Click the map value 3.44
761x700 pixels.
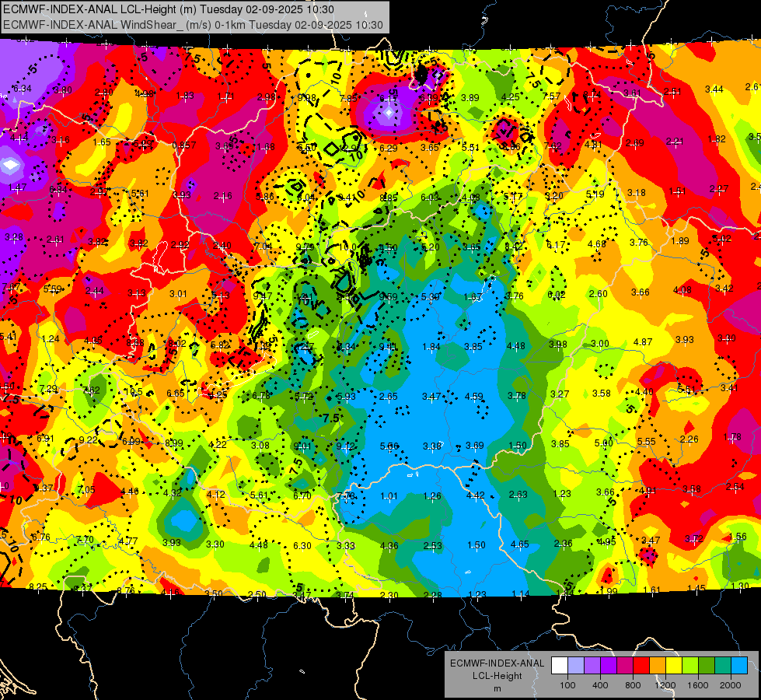pyautogui.click(x=714, y=89)
